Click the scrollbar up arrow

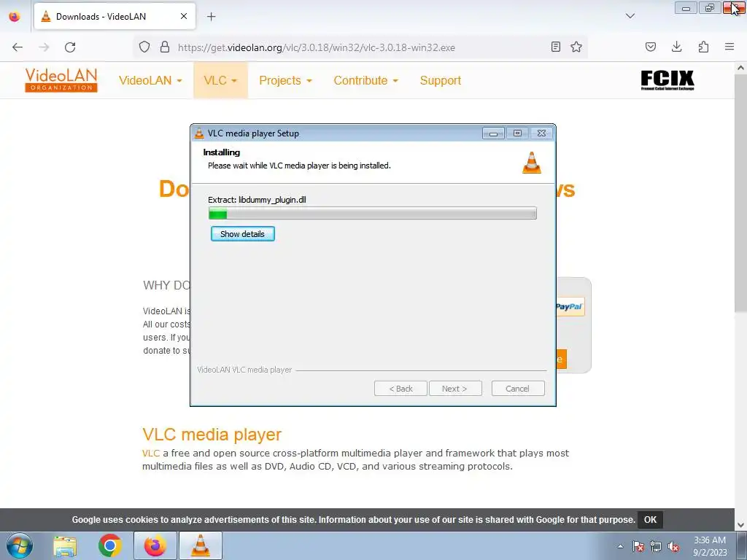[x=741, y=68]
